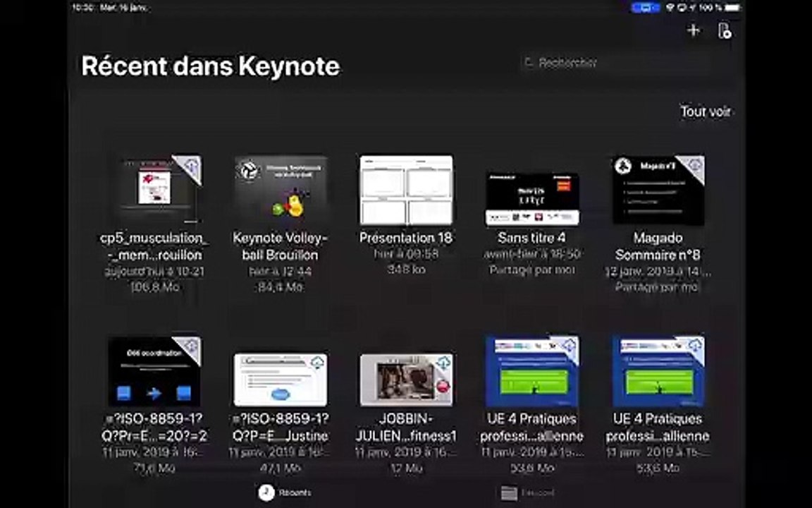Select the title text 'Présentation 18'

pyautogui.click(x=406, y=238)
